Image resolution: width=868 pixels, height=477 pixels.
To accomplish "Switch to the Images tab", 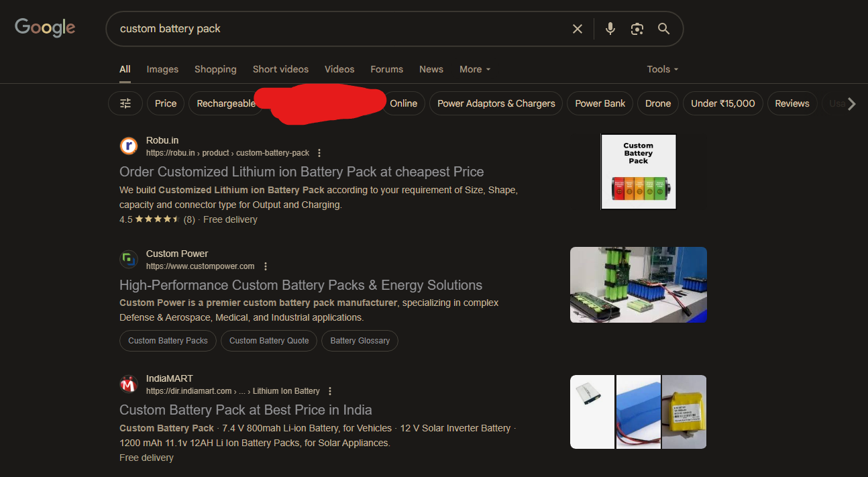I will [x=162, y=69].
